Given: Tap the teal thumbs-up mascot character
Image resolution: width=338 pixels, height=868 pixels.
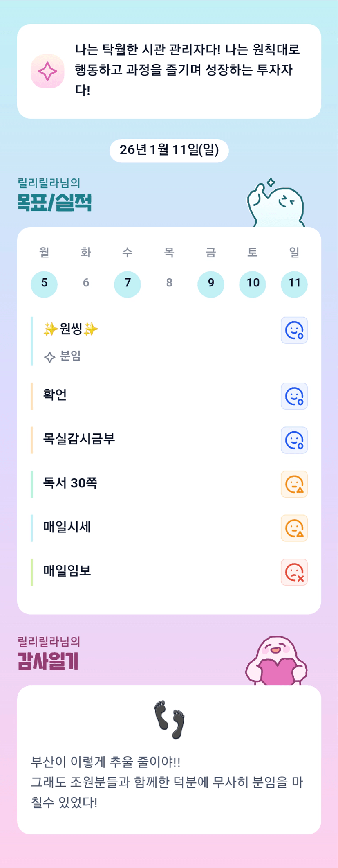Looking at the screenshot, I should tap(276, 203).
